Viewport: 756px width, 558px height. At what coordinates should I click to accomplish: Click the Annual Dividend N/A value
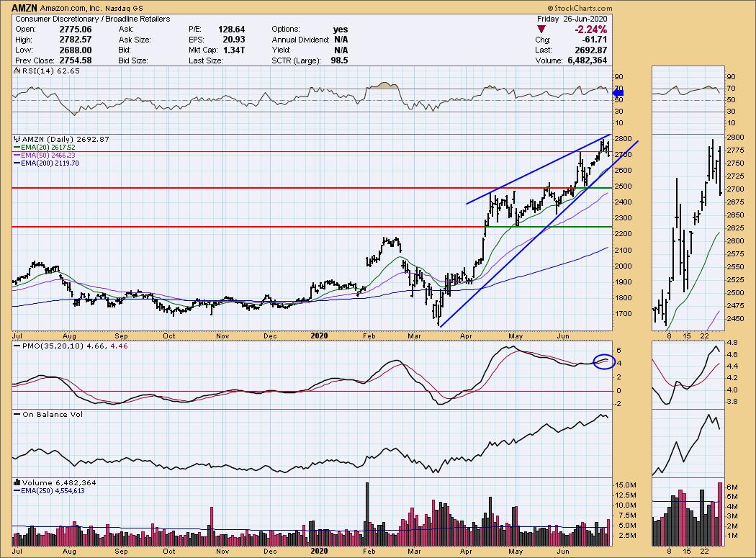(x=341, y=40)
